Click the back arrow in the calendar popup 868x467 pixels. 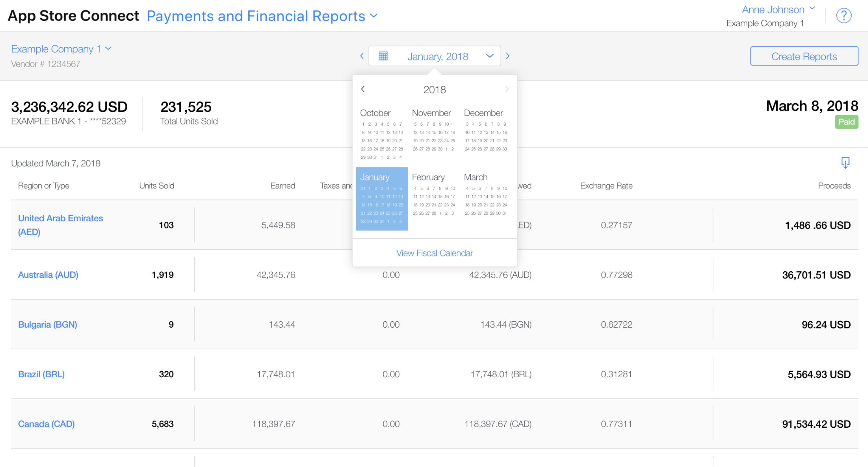coord(363,88)
